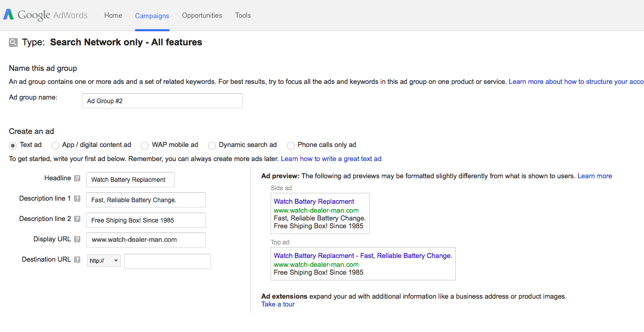The height and width of the screenshot is (332, 644).
Task: Click the Description line 1 field
Action: tap(146, 200)
